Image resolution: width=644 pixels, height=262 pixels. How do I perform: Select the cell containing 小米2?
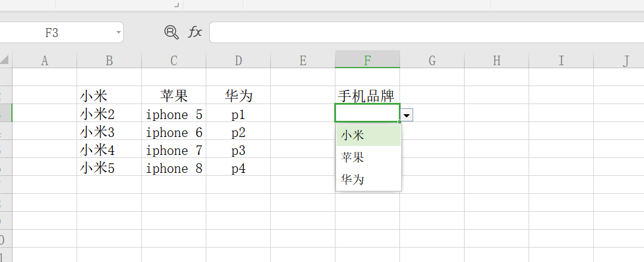[109, 113]
